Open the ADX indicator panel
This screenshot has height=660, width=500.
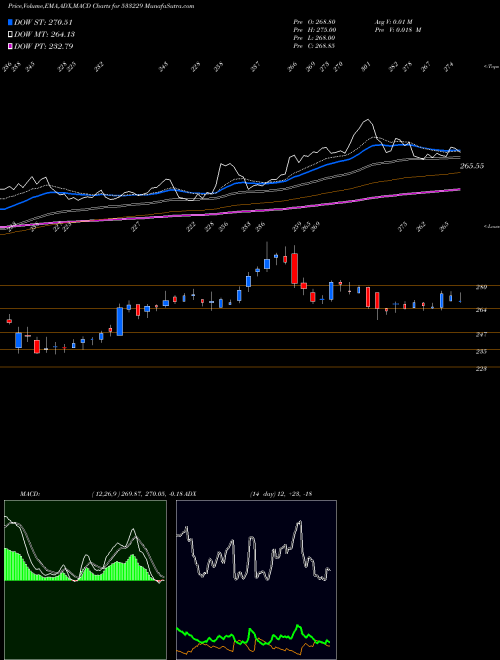[256, 580]
